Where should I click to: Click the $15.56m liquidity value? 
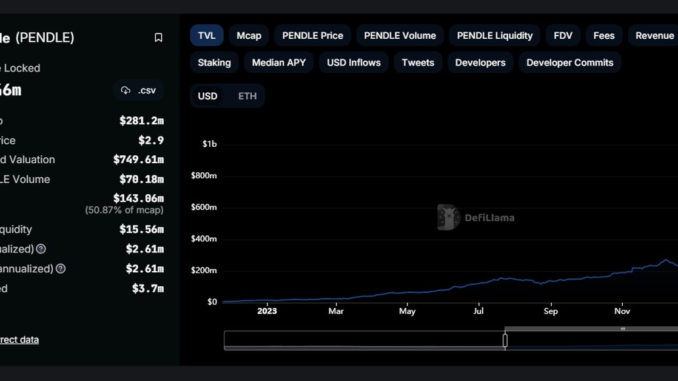(x=141, y=229)
